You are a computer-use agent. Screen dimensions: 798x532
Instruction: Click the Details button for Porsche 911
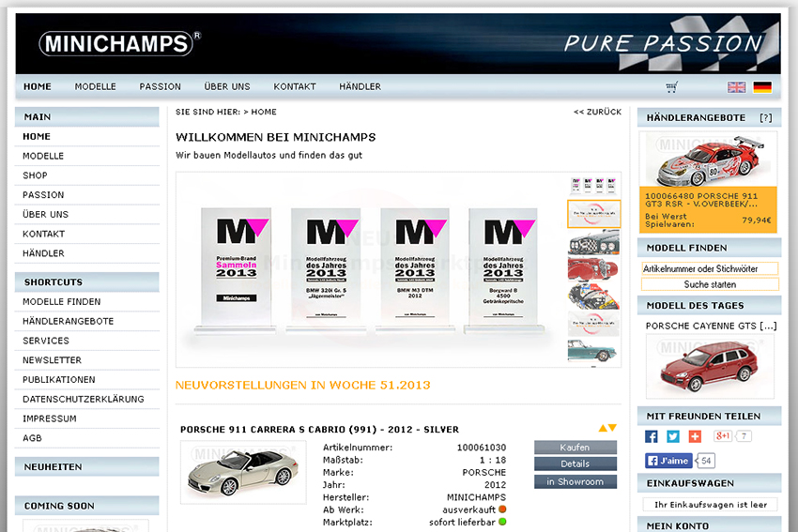pos(575,464)
